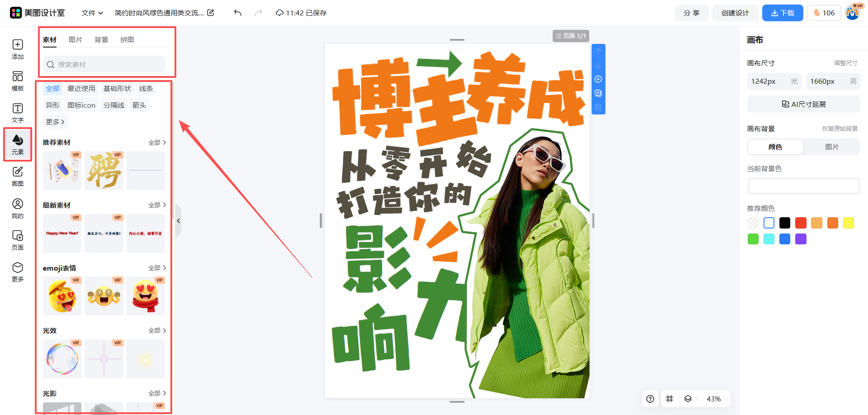Open the 文件 menu dropdown
Image resolution: width=868 pixels, height=415 pixels.
[x=92, y=13]
